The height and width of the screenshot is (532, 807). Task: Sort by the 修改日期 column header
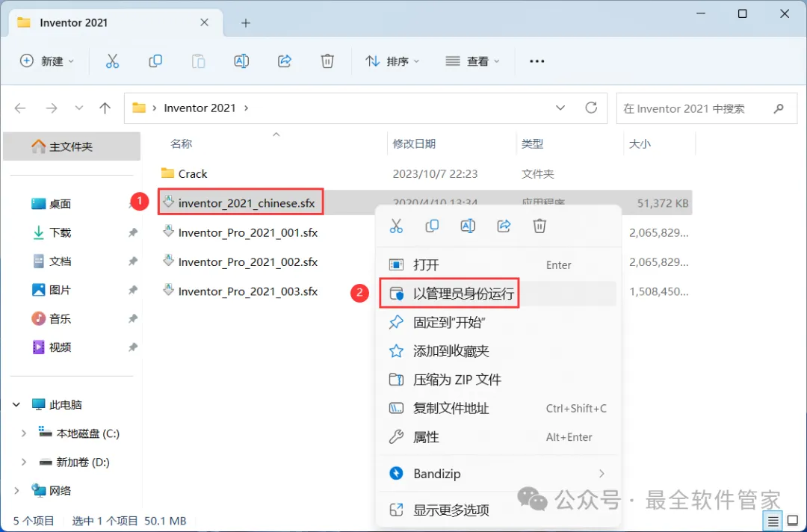(x=414, y=143)
